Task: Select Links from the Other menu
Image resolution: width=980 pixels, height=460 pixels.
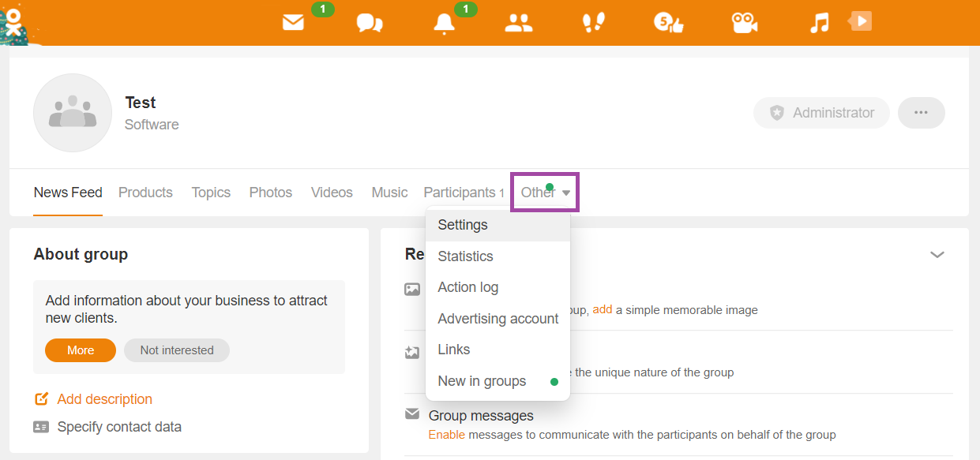Action: click(498, 350)
